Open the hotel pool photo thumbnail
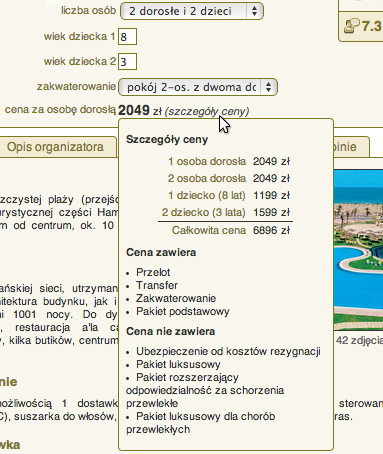Image resolution: width=383 pixels, height=454 pixels. tap(358, 250)
